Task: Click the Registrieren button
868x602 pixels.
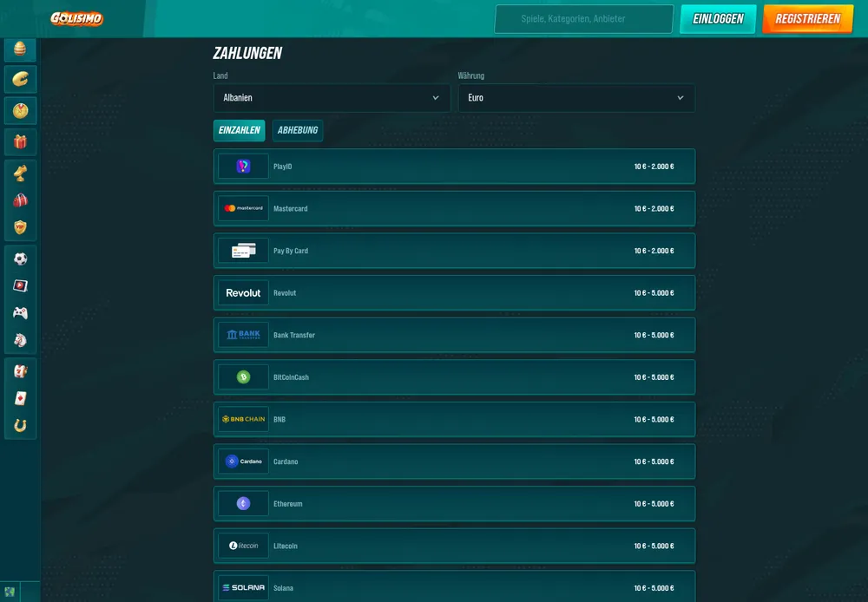Action: pos(807,19)
